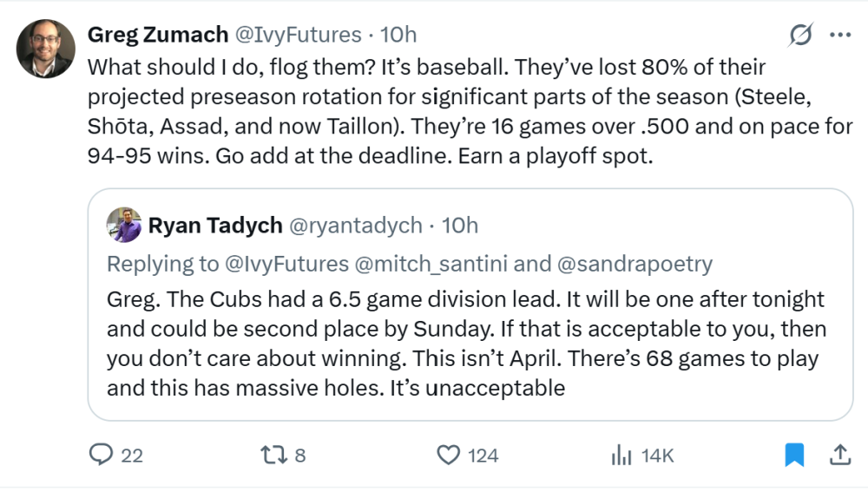Open Ryan Tadych's small avatar
Screen dimensions: 868x491
pyautogui.click(x=124, y=226)
